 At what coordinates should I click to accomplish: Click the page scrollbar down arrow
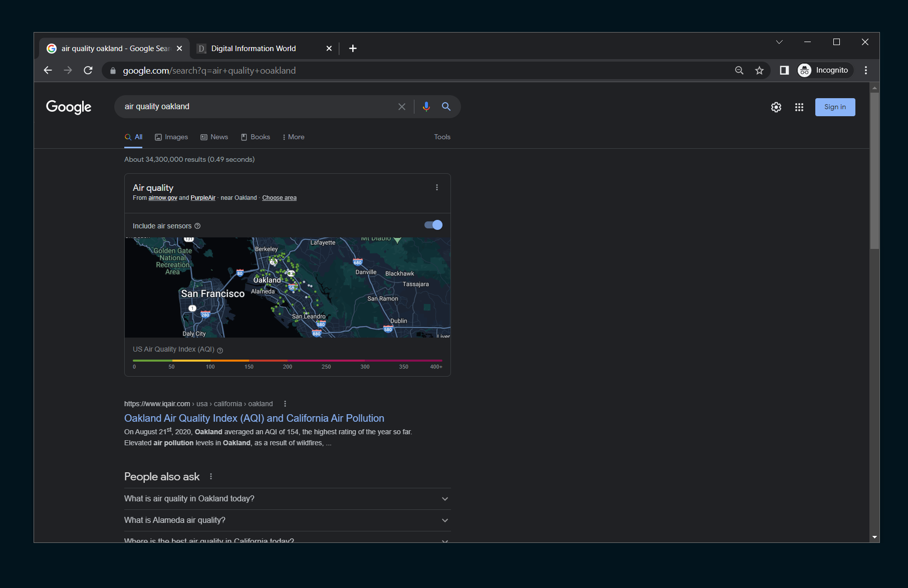tap(874, 537)
